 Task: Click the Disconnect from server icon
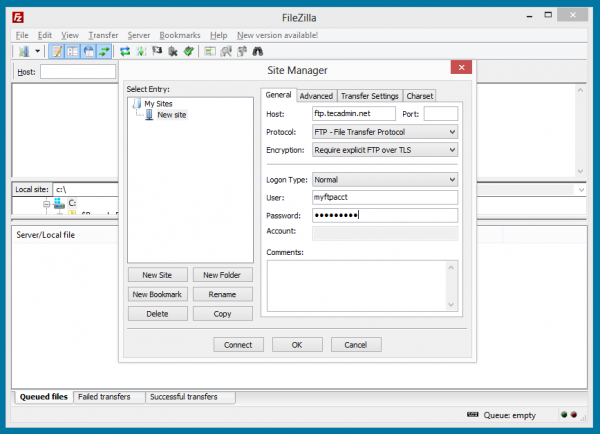pos(174,50)
